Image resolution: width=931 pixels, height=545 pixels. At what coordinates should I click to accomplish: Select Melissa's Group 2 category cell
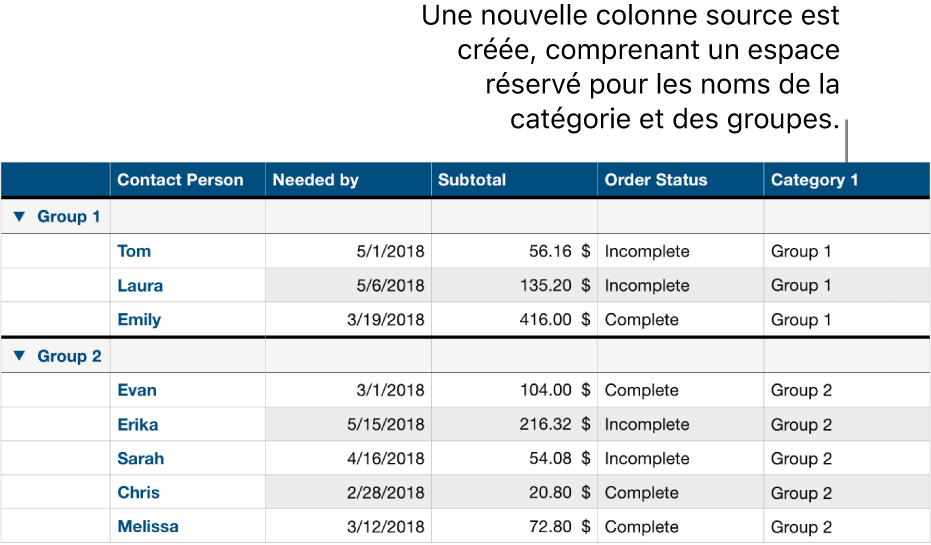(801, 527)
